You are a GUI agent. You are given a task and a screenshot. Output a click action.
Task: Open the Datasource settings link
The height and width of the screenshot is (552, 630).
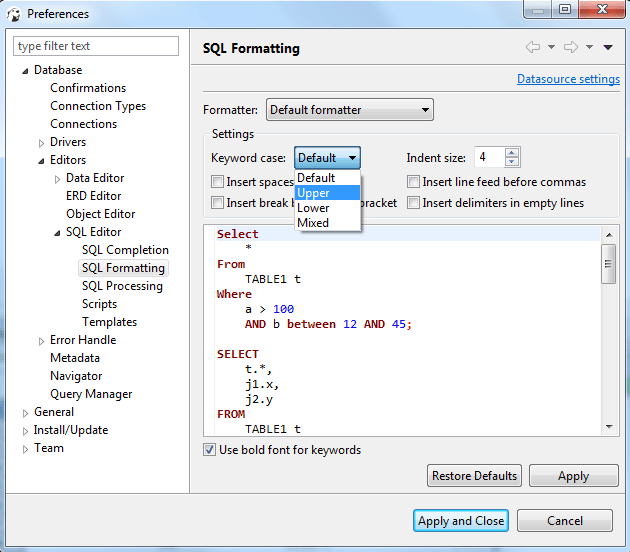(x=568, y=79)
